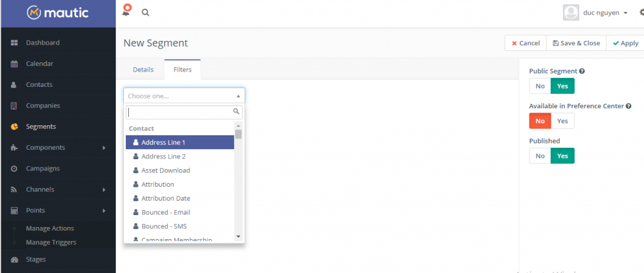Expand the Components sidebar submenu
The image size is (644, 273).
point(104,148)
